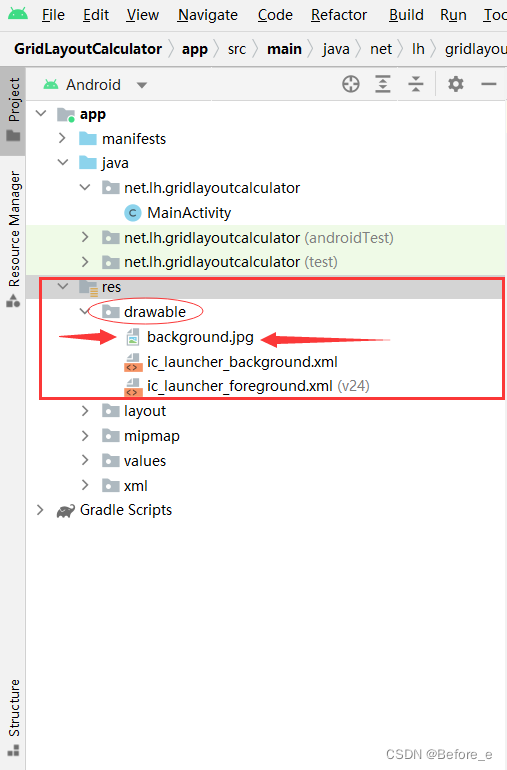The width and height of the screenshot is (507, 770).
Task: Expand the layout folder
Action: pyautogui.click(x=85, y=411)
